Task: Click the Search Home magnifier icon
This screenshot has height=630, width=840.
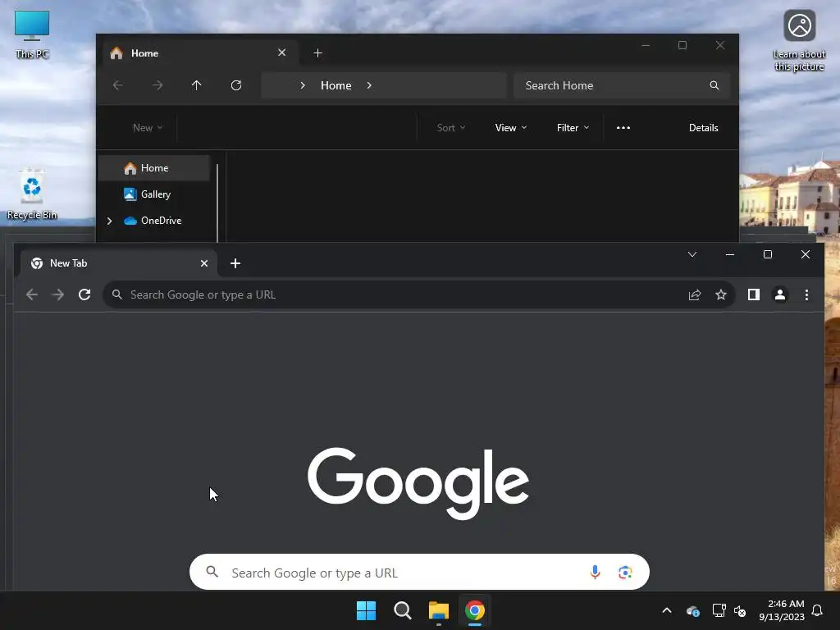Action: [x=714, y=85]
